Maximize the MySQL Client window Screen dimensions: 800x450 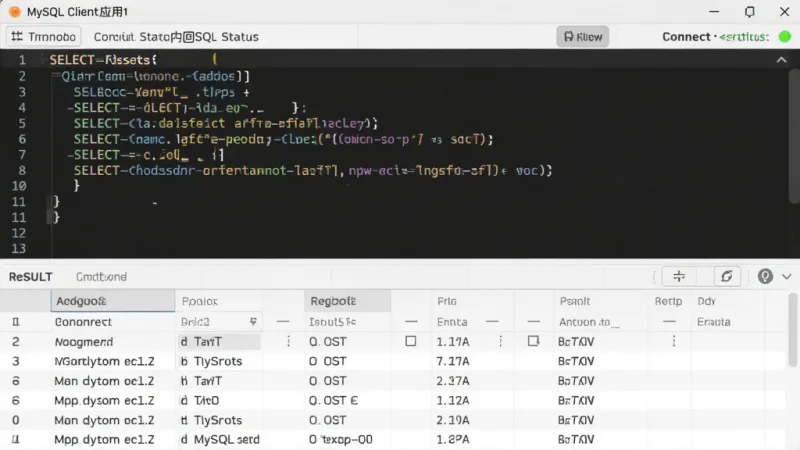pos(749,12)
